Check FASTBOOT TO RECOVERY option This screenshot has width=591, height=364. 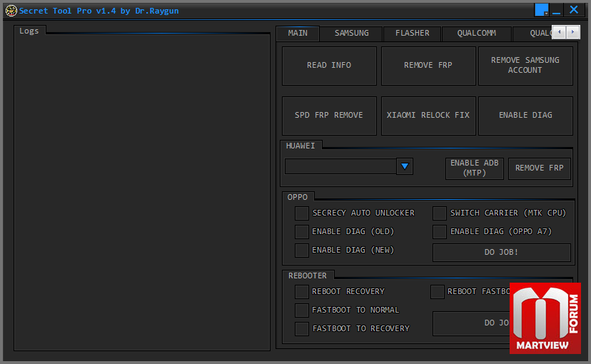[x=302, y=328]
